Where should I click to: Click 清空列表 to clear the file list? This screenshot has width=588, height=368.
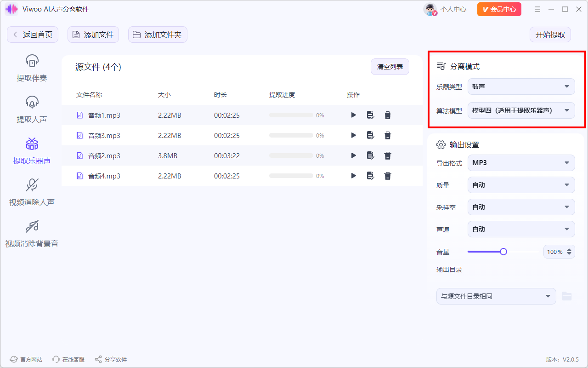[x=390, y=67]
